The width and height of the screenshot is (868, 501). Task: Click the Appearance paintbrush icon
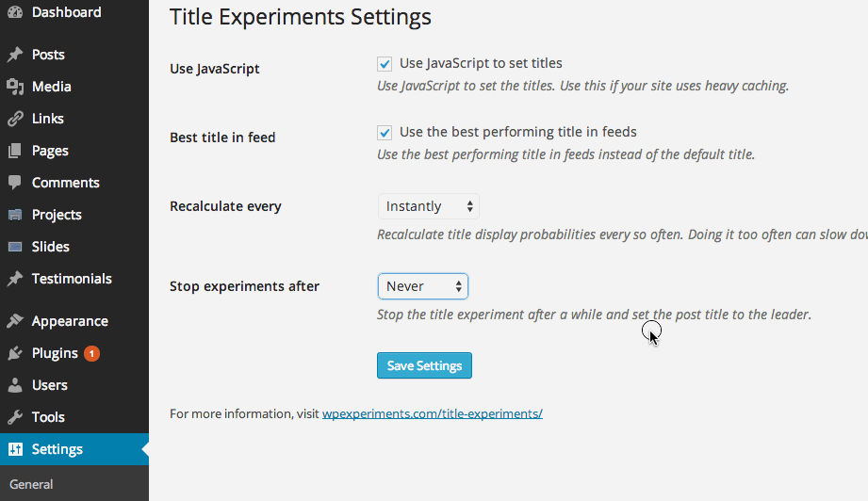pyautogui.click(x=15, y=321)
